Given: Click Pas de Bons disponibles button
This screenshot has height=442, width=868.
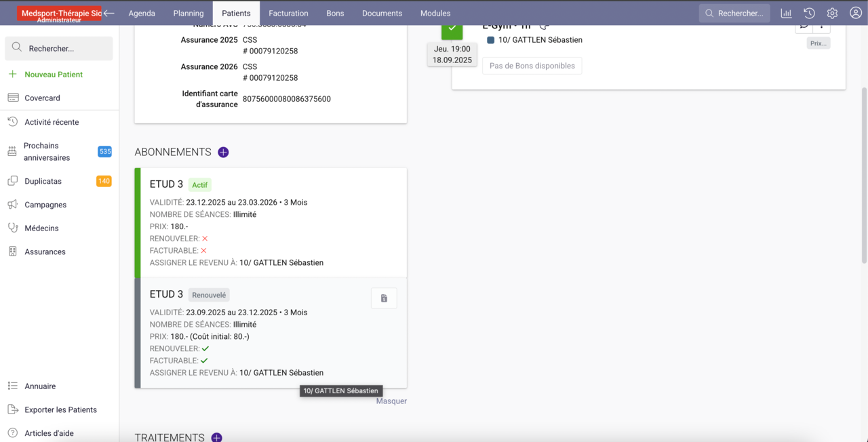Looking at the screenshot, I should click(532, 66).
